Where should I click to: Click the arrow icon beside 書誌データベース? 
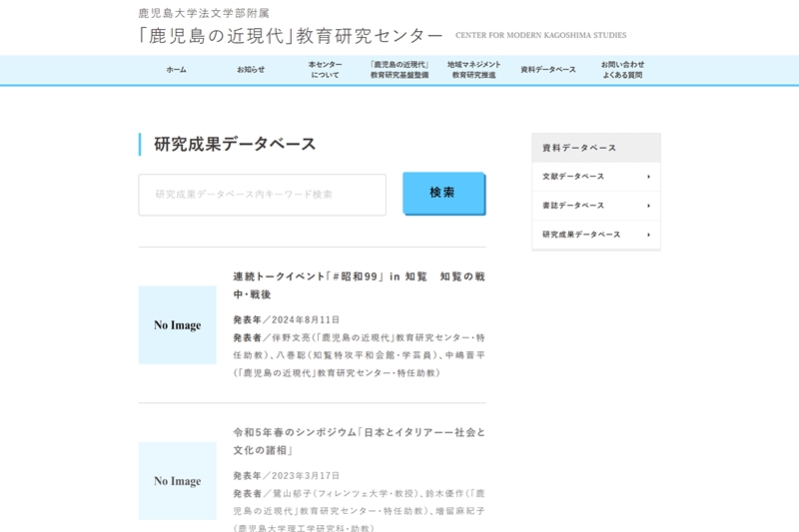point(648,206)
